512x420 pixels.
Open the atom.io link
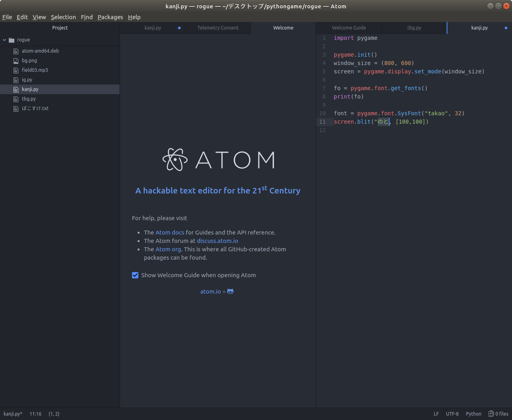click(x=211, y=292)
